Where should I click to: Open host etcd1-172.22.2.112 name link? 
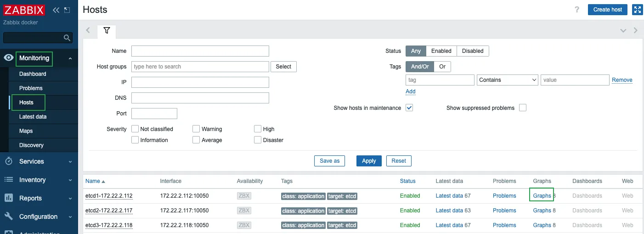109,196
